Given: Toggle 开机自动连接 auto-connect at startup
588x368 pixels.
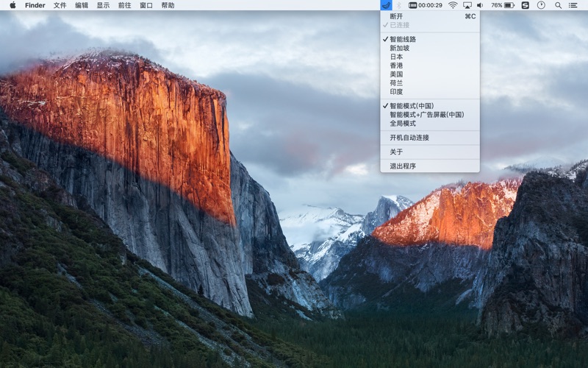Looking at the screenshot, I should [409, 138].
